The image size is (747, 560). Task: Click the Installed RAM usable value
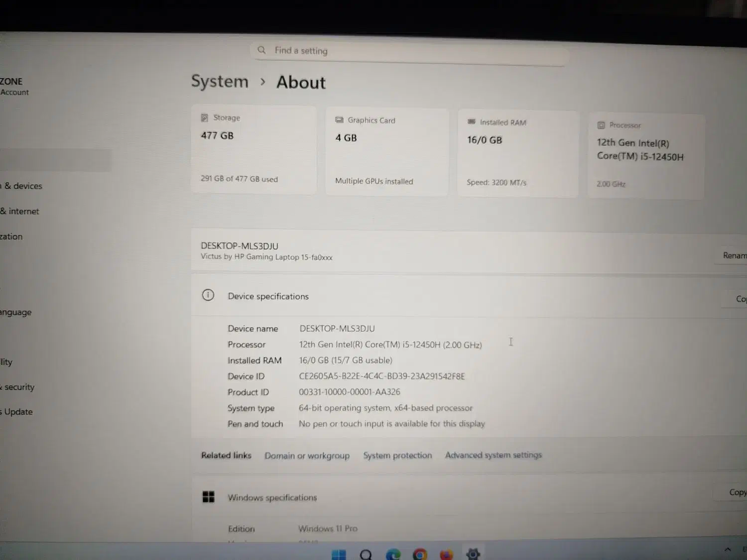click(346, 360)
